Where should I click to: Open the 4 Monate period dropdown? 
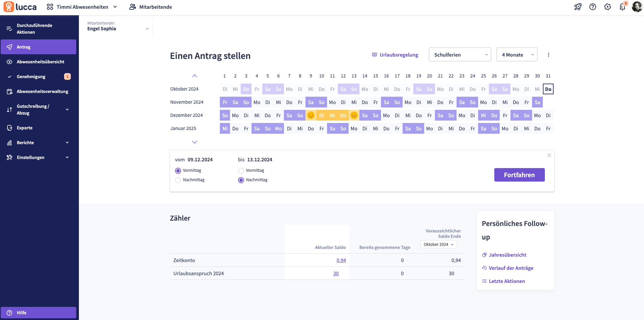click(517, 55)
